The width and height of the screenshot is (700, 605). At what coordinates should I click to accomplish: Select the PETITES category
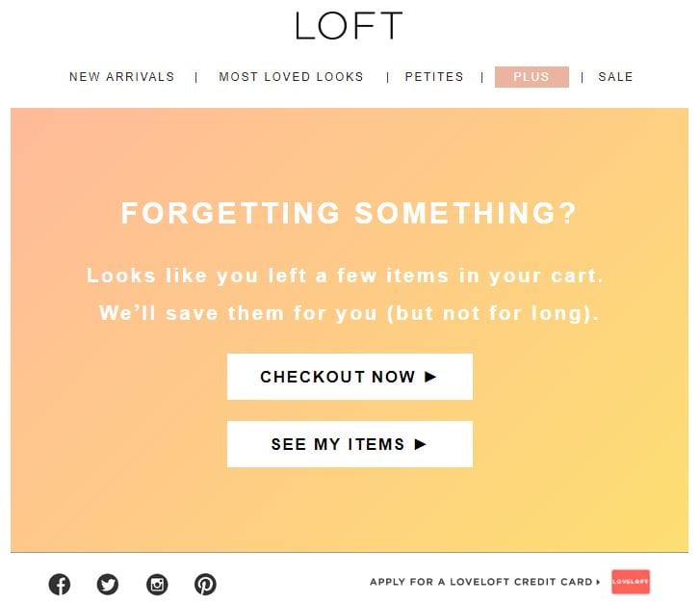click(434, 77)
